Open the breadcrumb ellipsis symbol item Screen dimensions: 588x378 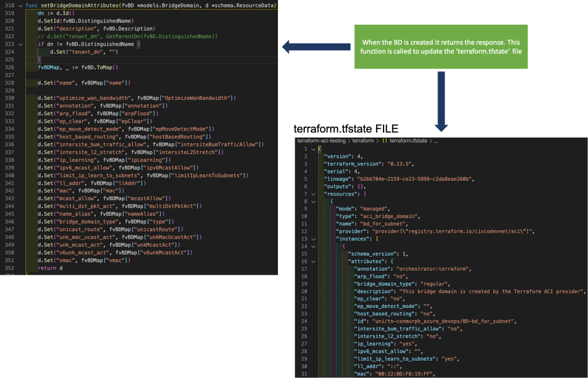[436, 140]
